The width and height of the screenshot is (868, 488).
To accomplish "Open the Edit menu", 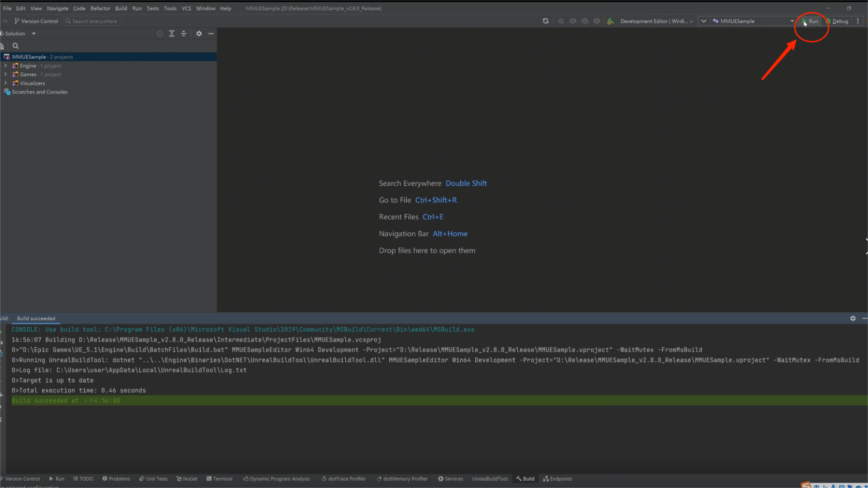I will 21,8.
